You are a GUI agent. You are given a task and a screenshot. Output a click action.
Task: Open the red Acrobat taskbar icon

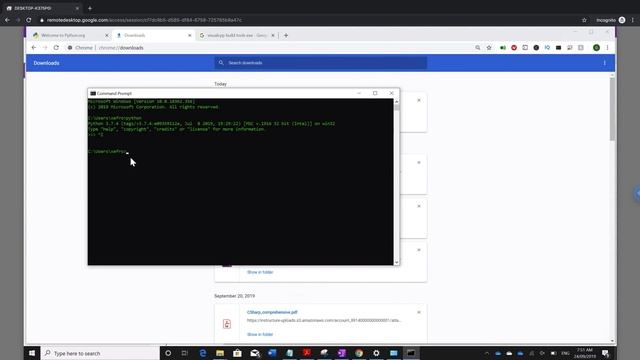point(307,353)
